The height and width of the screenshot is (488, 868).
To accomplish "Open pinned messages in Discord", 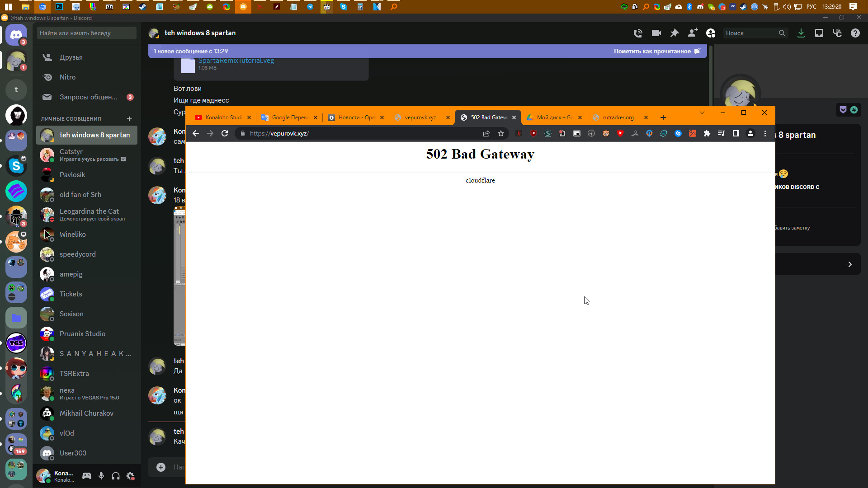I will [x=675, y=33].
